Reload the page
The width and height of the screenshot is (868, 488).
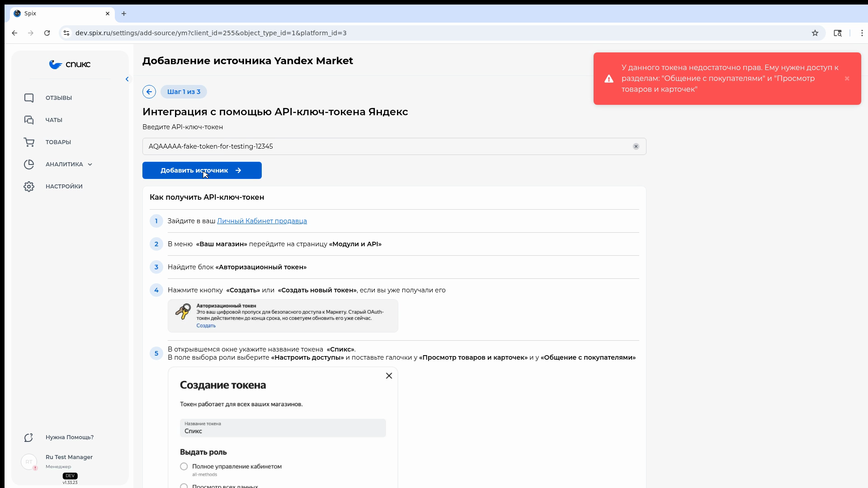click(x=47, y=33)
